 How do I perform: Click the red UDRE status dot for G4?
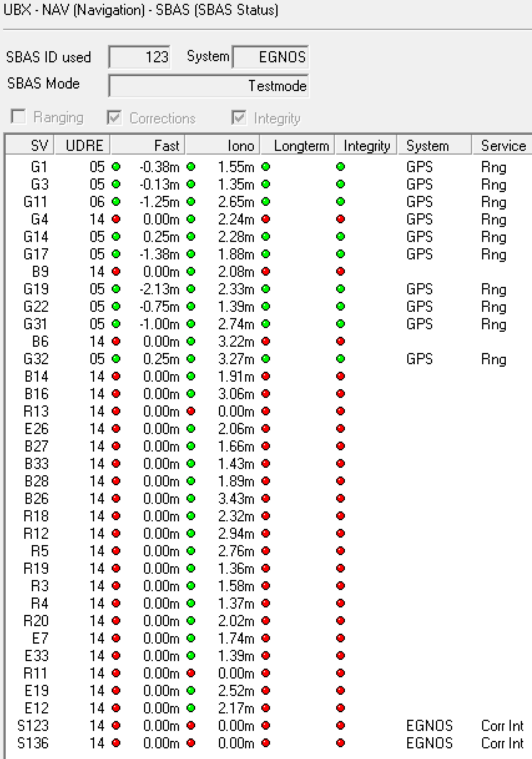115,220
